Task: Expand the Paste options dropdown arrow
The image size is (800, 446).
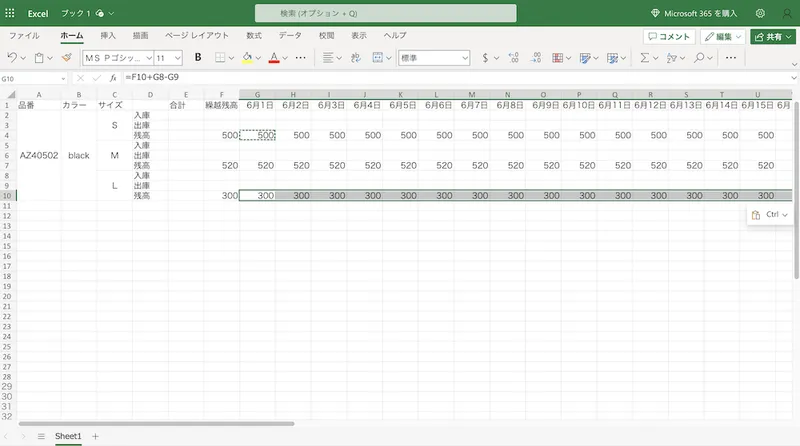Action: pos(50,58)
